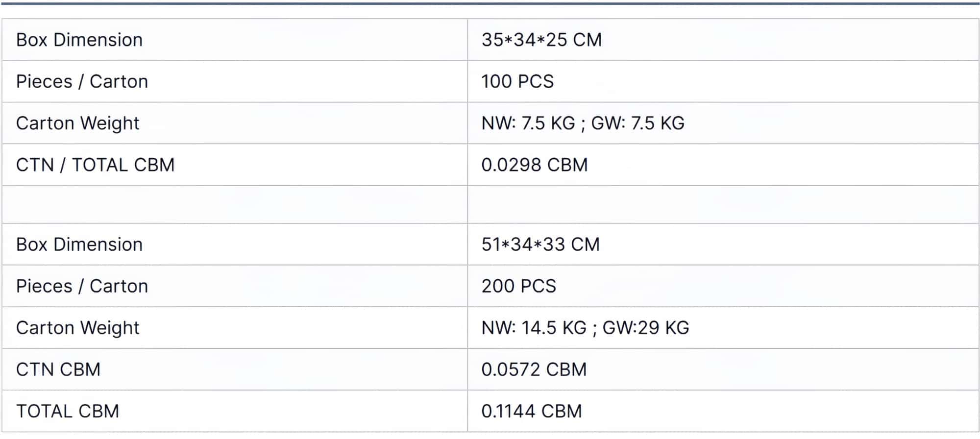
Task: Select Pieces / Carton label beside 200 PCS
Action: pyautogui.click(x=82, y=286)
